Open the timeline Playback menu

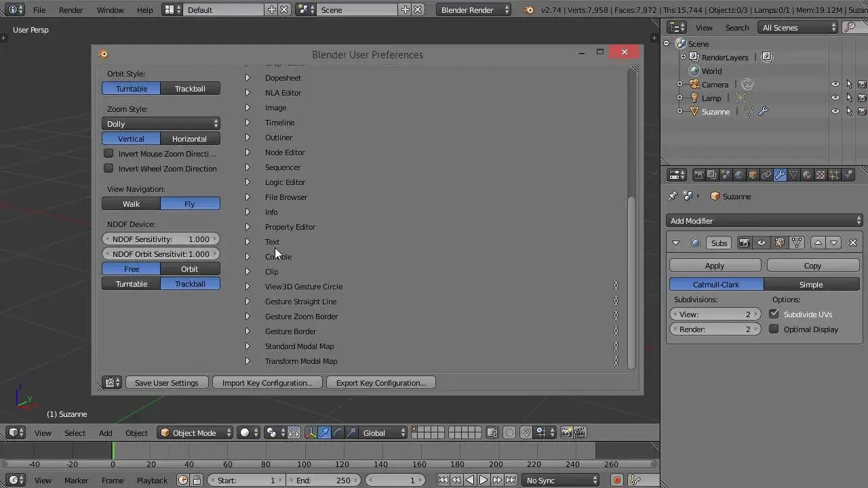[152, 480]
